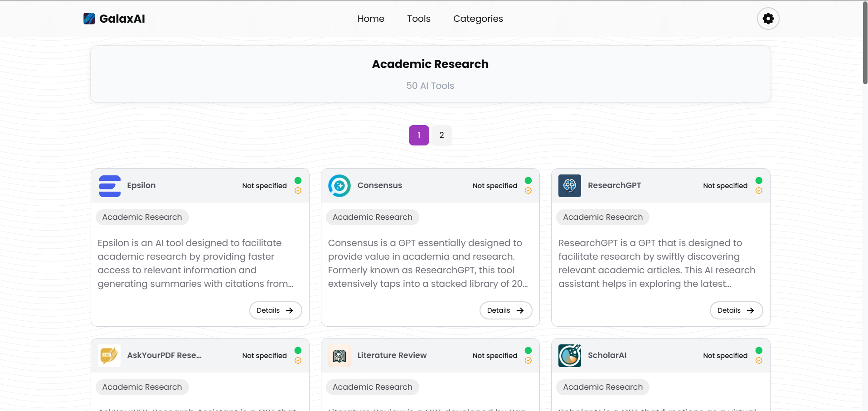Click 'Not specified' label on Epsilon card
The height and width of the screenshot is (411, 868).
coord(265,186)
